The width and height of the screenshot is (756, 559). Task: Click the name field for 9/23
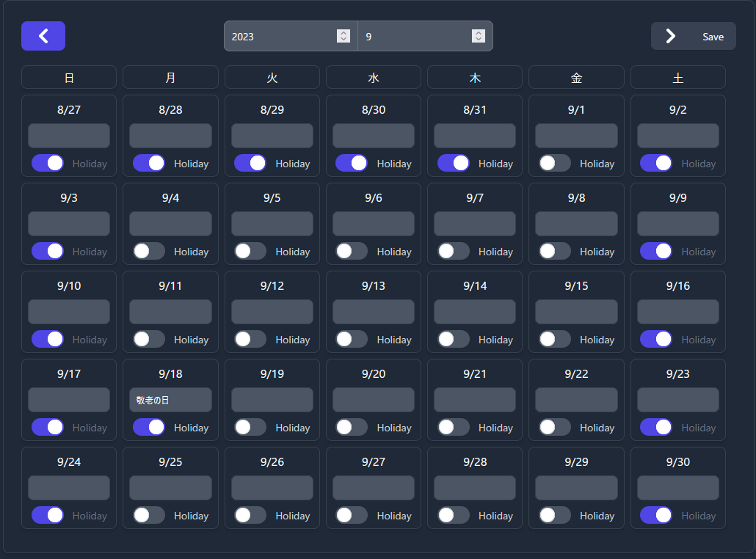[x=677, y=400]
